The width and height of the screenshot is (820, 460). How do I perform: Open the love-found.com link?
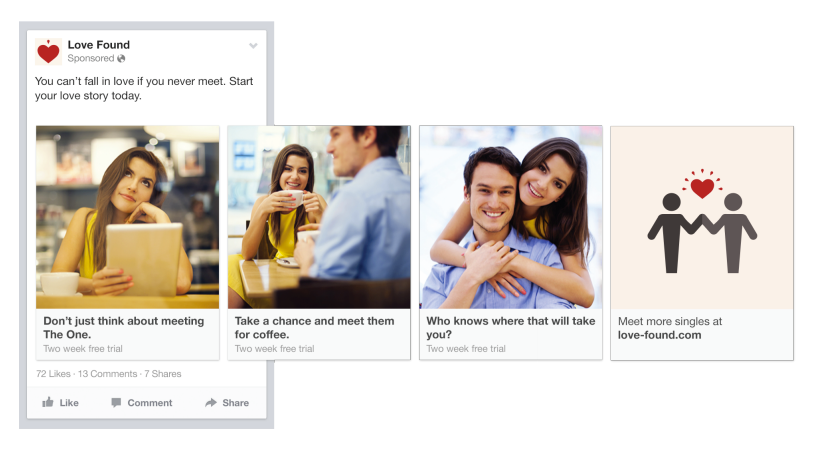(x=659, y=335)
